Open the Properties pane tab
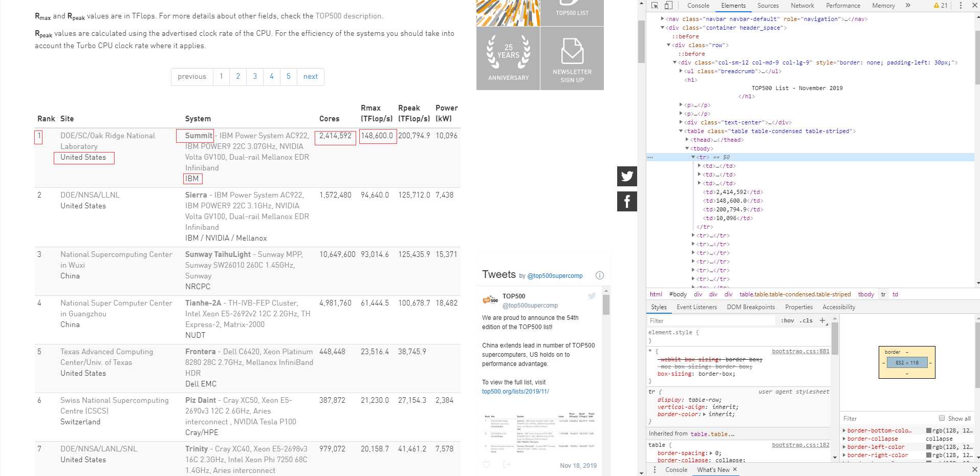This screenshot has width=980, height=476. point(799,307)
